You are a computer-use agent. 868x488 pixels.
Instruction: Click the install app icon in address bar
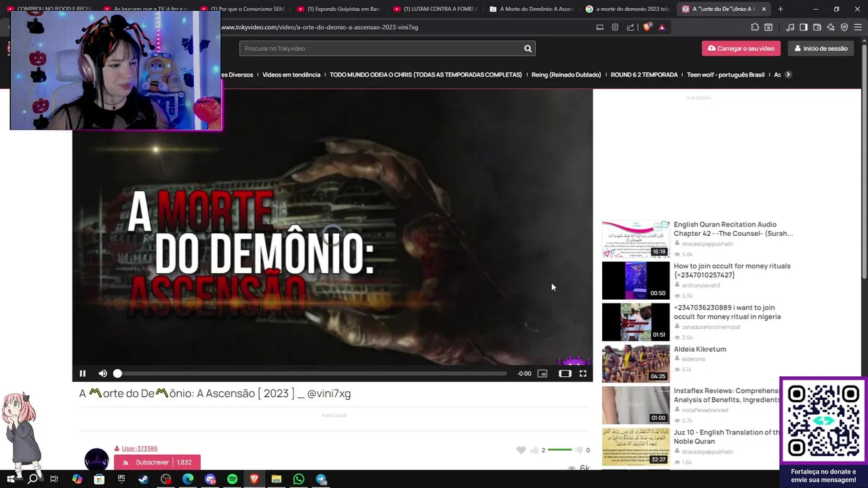(x=599, y=27)
